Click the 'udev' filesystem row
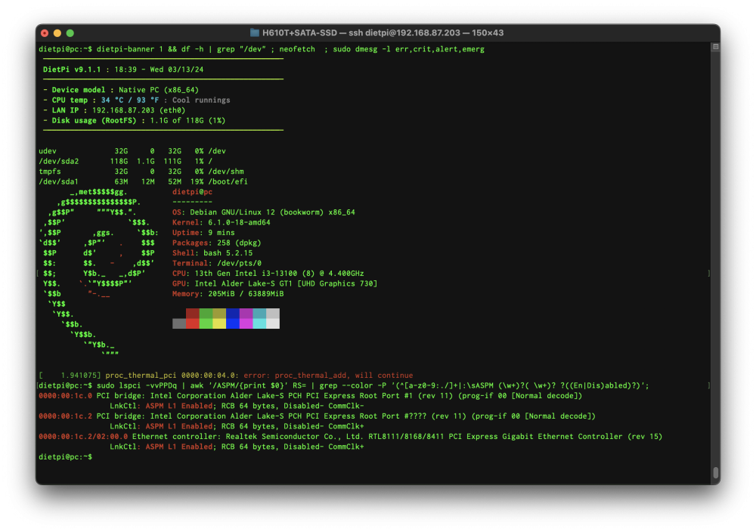The image size is (756, 532). [x=132, y=151]
